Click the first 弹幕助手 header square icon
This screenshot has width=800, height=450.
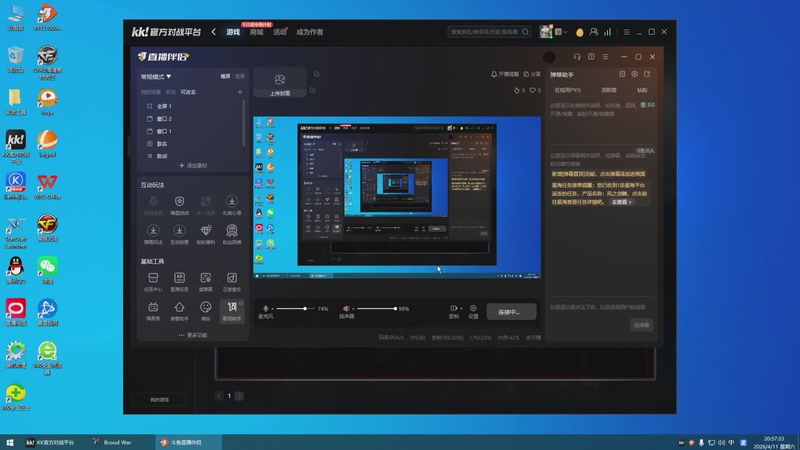coord(622,74)
